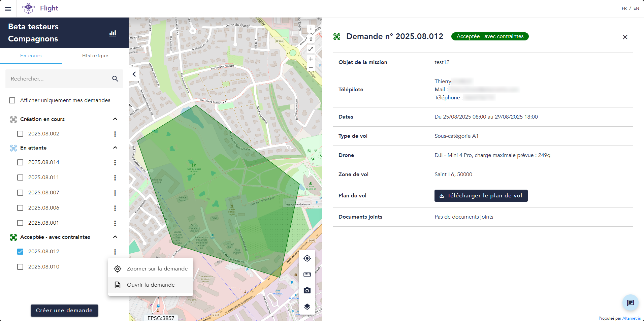Screen dimensions: 644x321
Task: Open the chat support bubble
Action: click(630, 303)
